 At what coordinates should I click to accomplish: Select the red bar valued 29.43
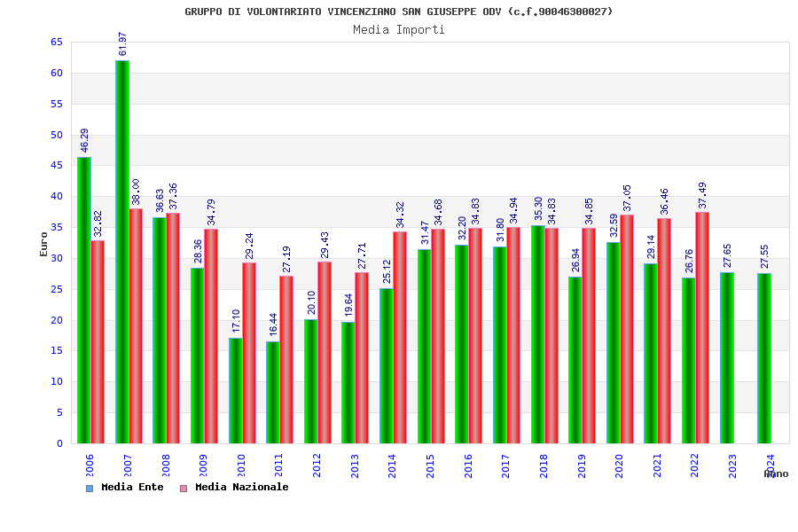point(325,352)
